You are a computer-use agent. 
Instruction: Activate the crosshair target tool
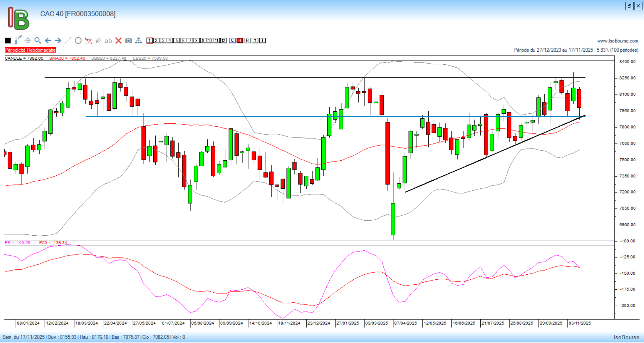[x=28, y=41]
